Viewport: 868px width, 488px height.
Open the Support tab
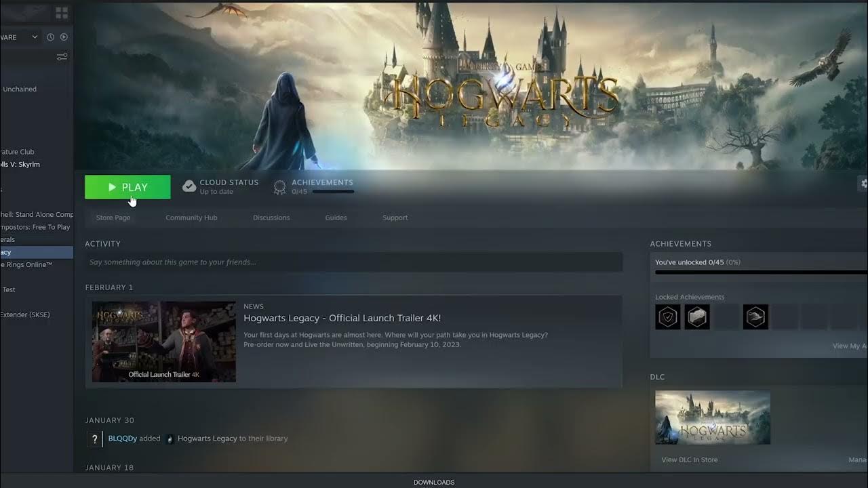(x=395, y=218)
